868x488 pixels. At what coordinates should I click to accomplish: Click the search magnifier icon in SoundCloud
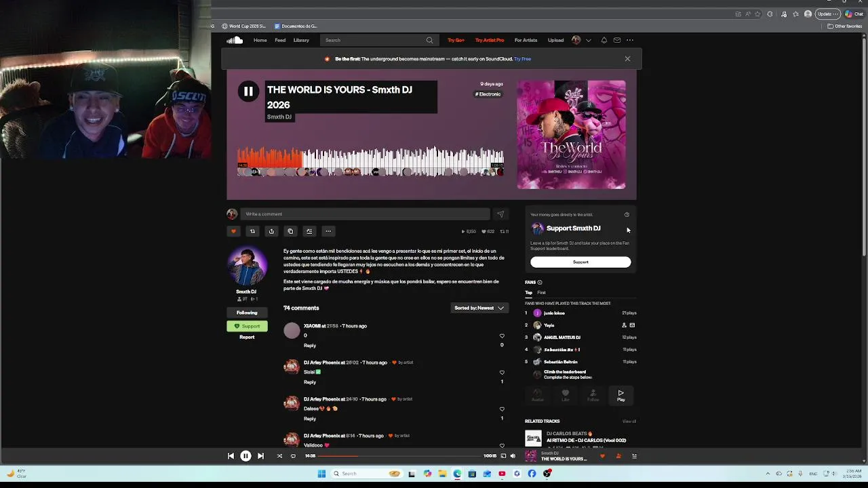coord(429,40)
